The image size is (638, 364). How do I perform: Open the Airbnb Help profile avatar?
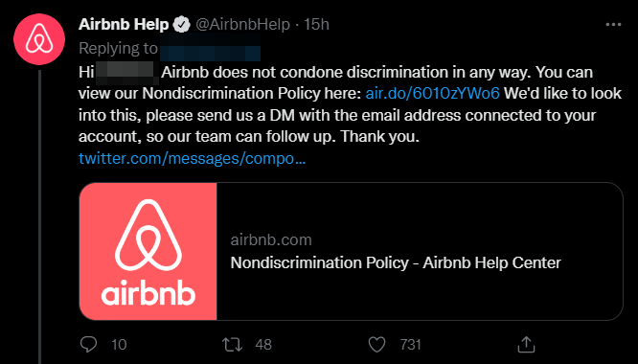(39, 39)
